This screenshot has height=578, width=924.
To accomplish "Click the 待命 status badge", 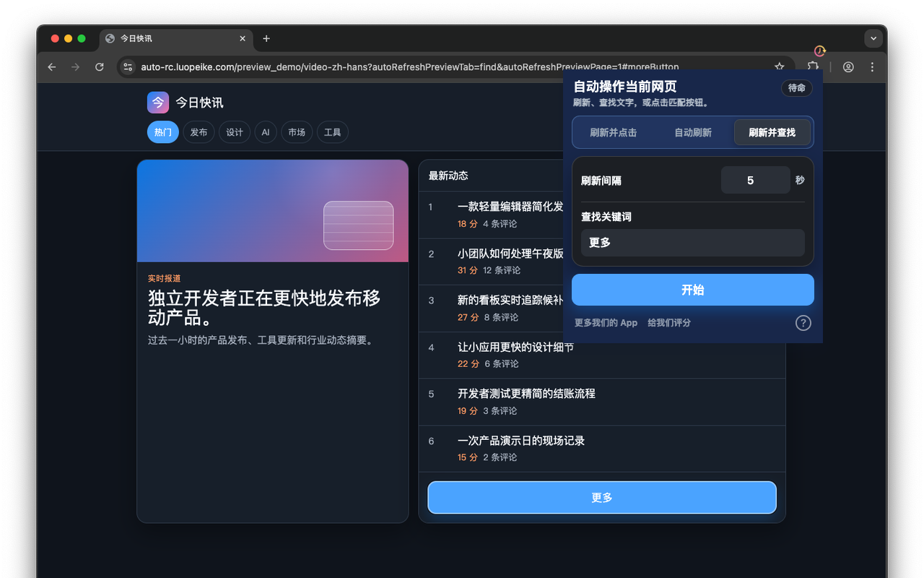I will [797, 88].
